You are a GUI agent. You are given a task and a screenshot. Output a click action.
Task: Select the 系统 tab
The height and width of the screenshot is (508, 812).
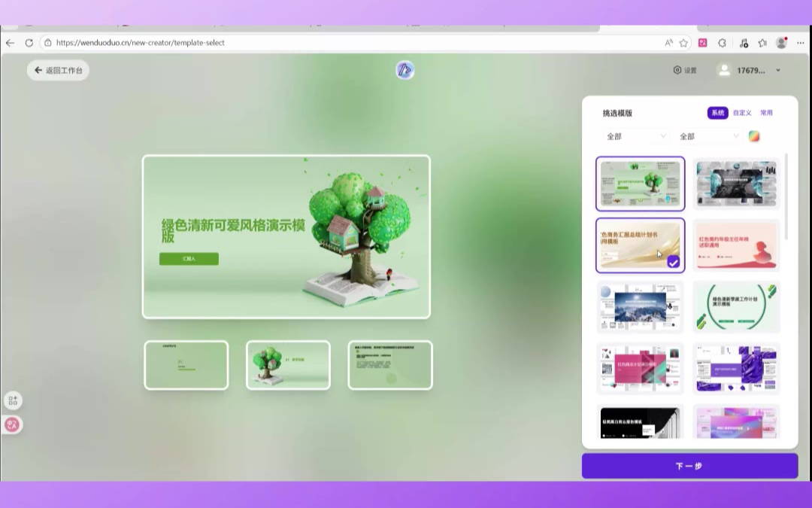[718, 113]
